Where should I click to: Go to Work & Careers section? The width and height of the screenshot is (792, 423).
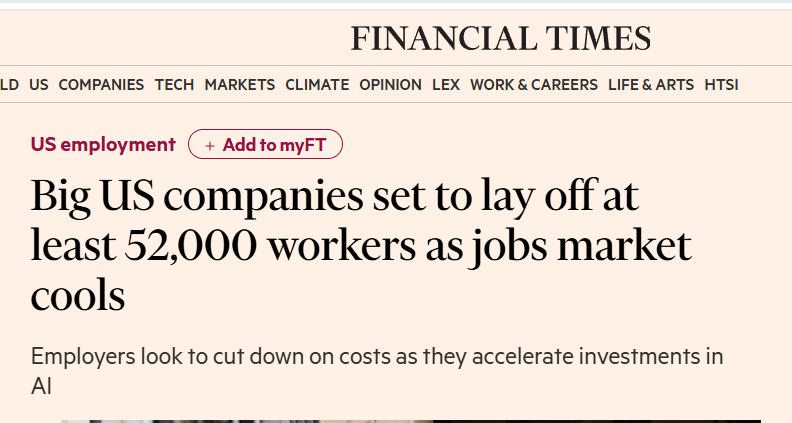tap(534, 85)
